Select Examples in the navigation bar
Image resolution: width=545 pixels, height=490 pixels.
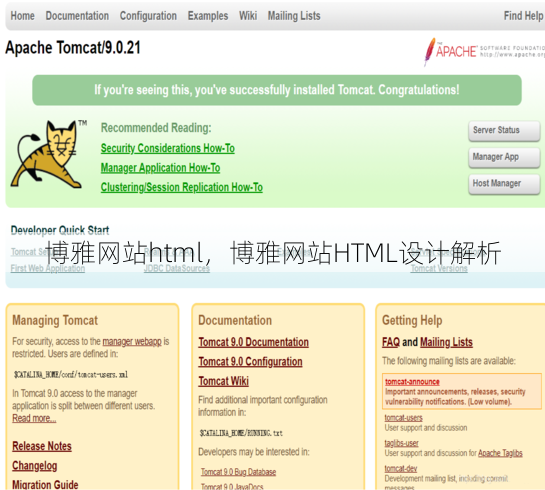pyautogui.click(x=208, y=16)
